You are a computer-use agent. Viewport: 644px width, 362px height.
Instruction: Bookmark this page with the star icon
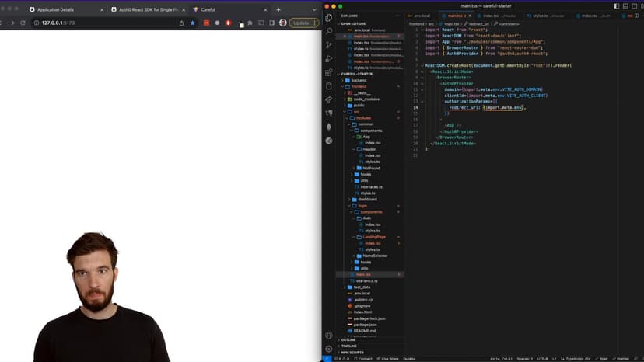192,23
